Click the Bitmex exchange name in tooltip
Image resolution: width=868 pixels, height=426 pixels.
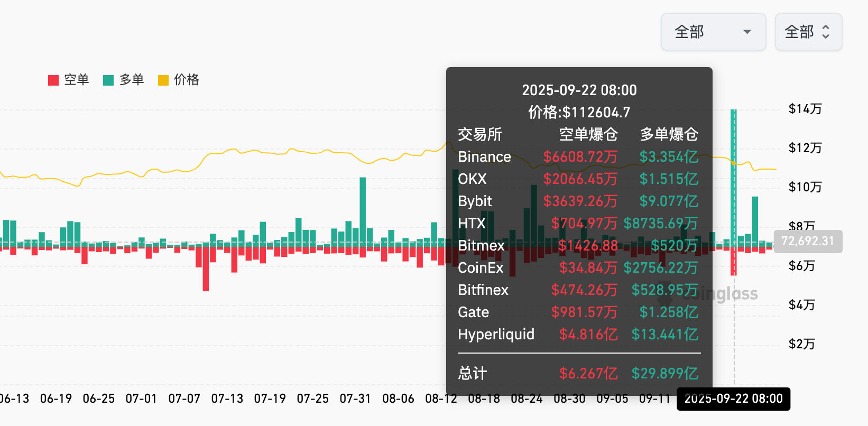tap(481, 246)
